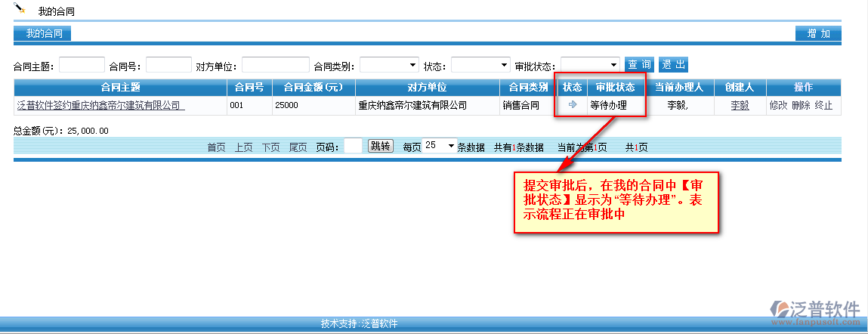Click 删除 to delete the contract
Viewport: 868px width, 334px height.
[801, 106]
